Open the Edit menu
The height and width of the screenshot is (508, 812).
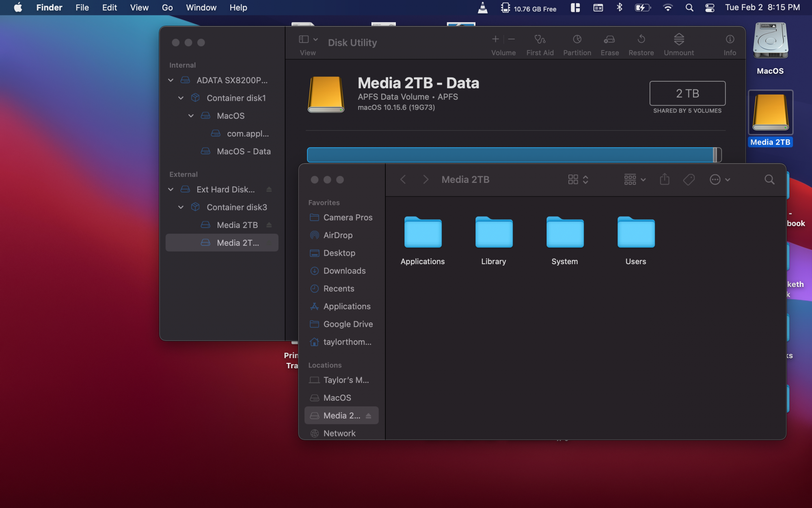[110, 7]
